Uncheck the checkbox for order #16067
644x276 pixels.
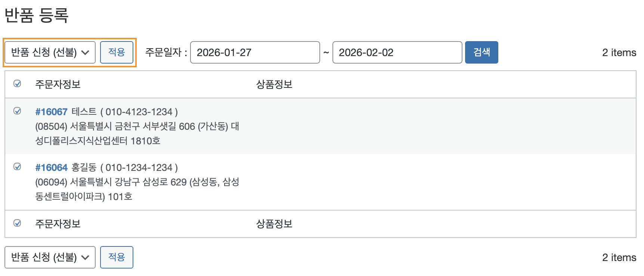coord(17,111)
